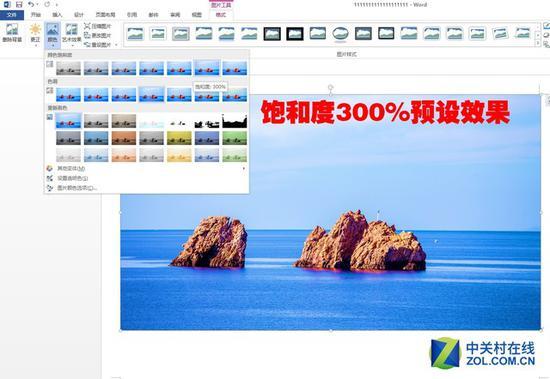Click Change Picture (更改图片) button
Image resolution: width=550 pixels, height=379 pixels.
98,35
